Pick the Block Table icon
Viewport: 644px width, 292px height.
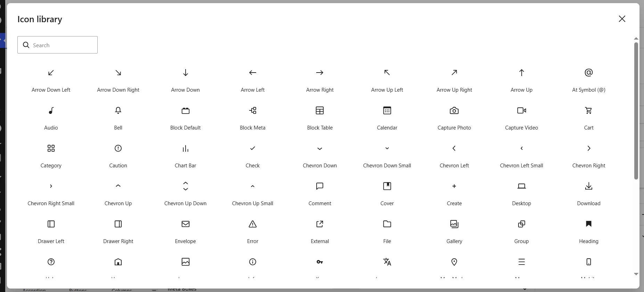tap(320, 110)
